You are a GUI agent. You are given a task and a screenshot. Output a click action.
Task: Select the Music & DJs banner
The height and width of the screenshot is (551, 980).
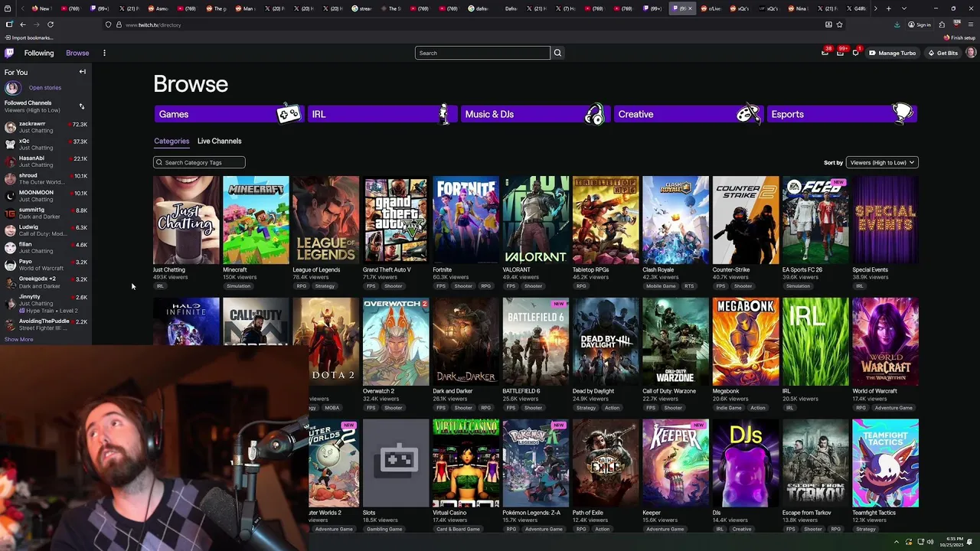point(535,114)
